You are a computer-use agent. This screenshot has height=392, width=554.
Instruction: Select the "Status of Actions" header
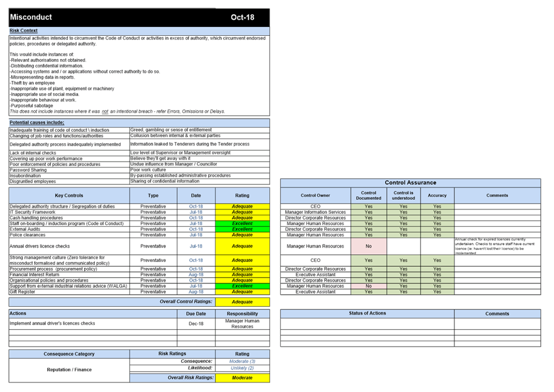(x=367, y=313)
